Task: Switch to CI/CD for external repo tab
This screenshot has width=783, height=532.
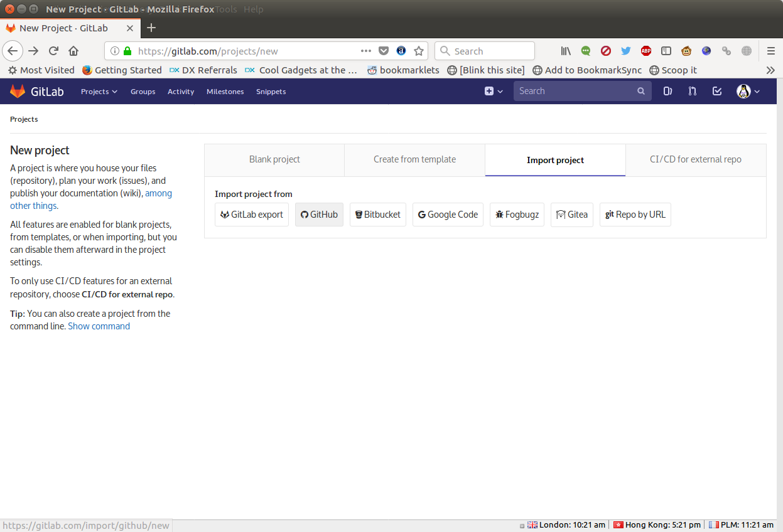Action: tap(696, 160)
